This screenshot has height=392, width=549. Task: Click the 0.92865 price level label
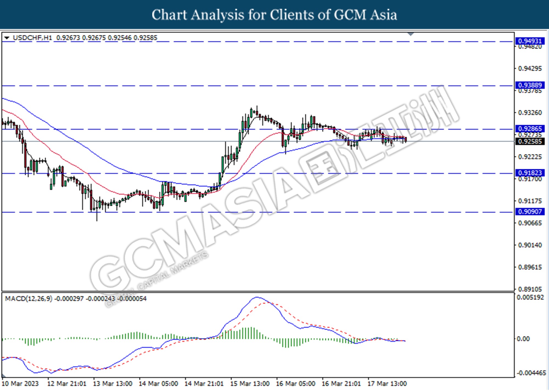coord(530,129)
